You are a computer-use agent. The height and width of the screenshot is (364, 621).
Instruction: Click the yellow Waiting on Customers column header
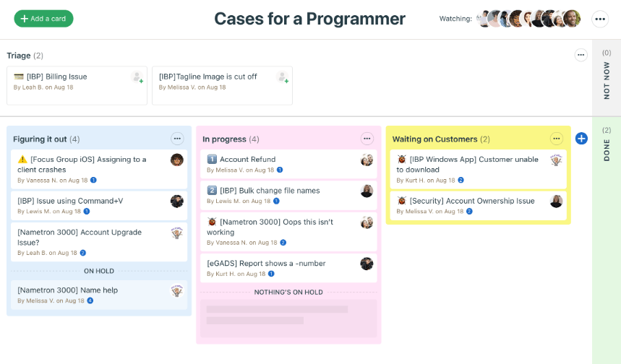[x=434, y=139]
